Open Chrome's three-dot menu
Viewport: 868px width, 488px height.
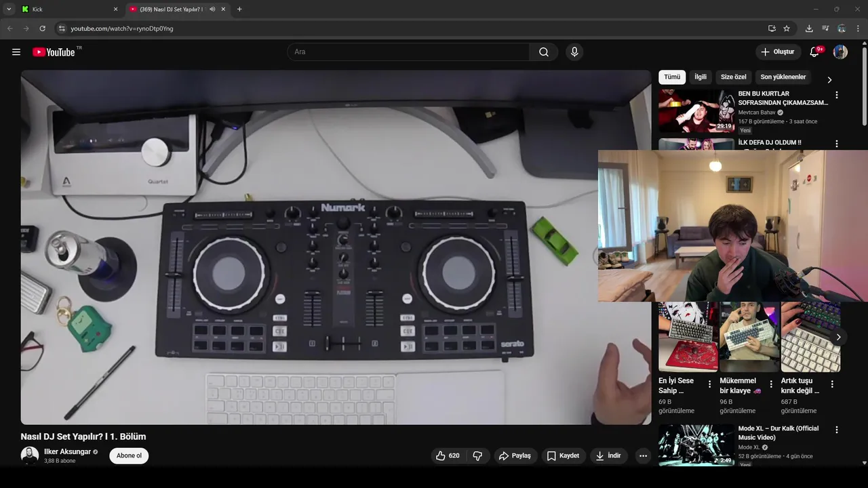[x=858, y=28]
